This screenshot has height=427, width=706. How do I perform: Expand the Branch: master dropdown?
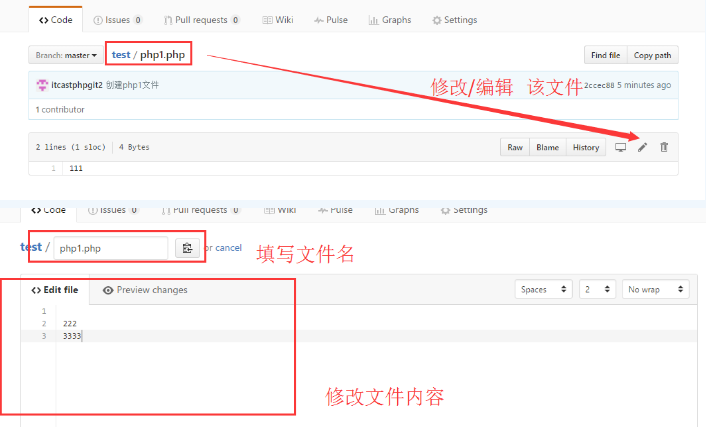(66, 55)
